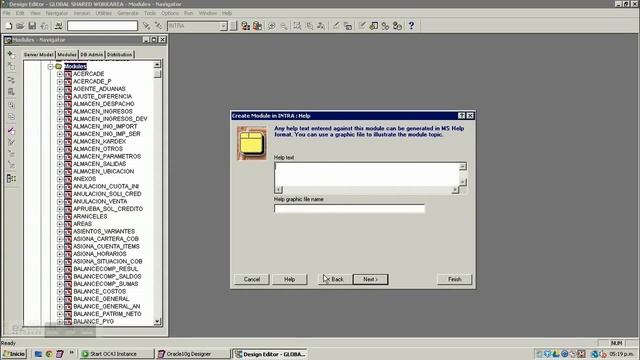Click the Zoom Out magnifier toolbar icon
640x360 pixels.
(x=284, y=26)
